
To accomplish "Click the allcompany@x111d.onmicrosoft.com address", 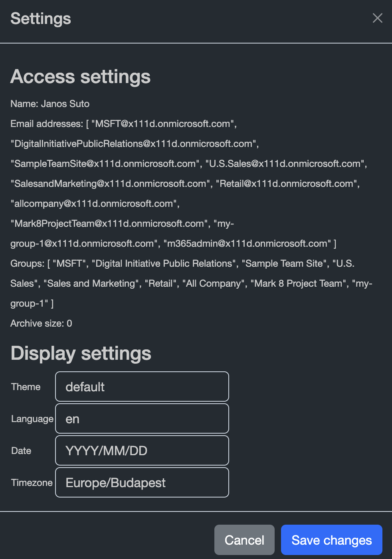I will pos(94,204).
